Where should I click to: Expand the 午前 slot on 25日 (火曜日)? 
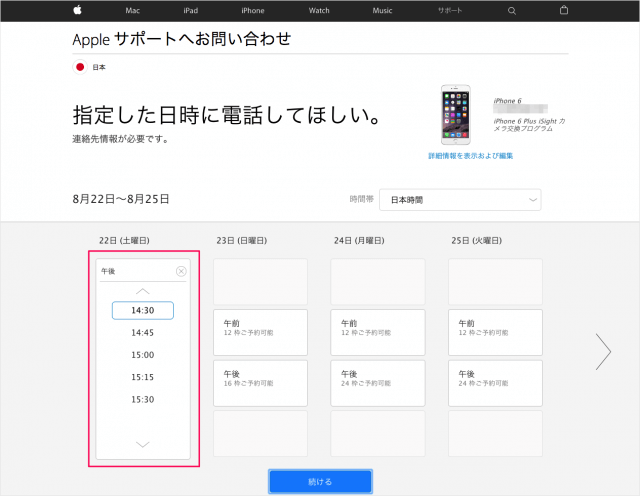coord(495,332)
